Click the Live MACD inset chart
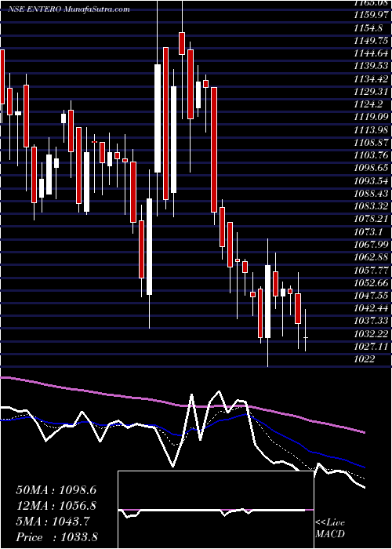The width and height of the screenshot is (392, 549). (216, 510)
